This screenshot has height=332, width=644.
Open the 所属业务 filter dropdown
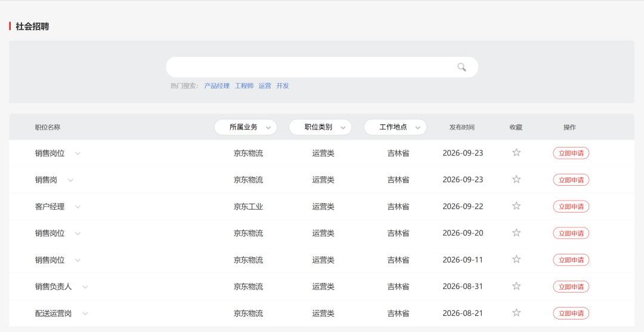246,127
